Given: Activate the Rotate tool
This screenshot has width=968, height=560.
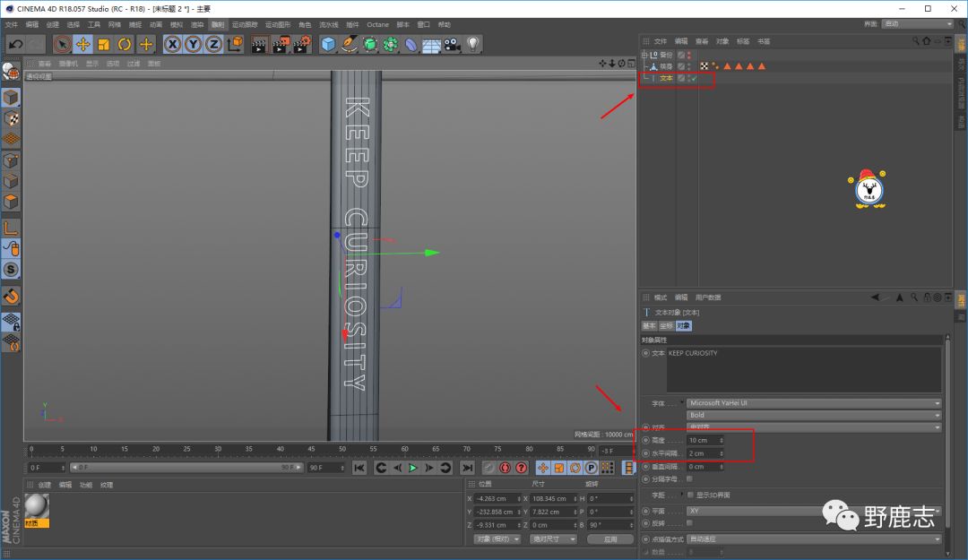Looking at the screenshot, I should pyautogui.click(x=125, y=44).
